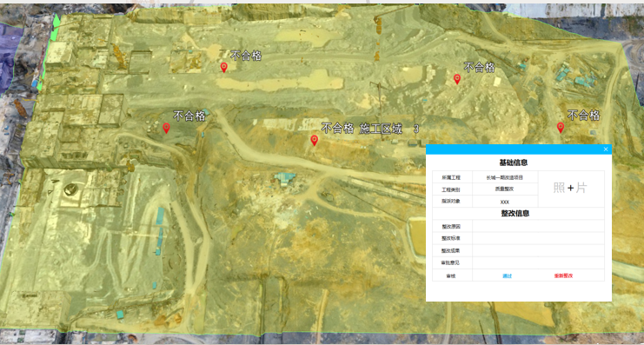Click the 整改结果 empty field
Image resolution: width=644 pixels, height=345 pixels.
tap(538, 250)
